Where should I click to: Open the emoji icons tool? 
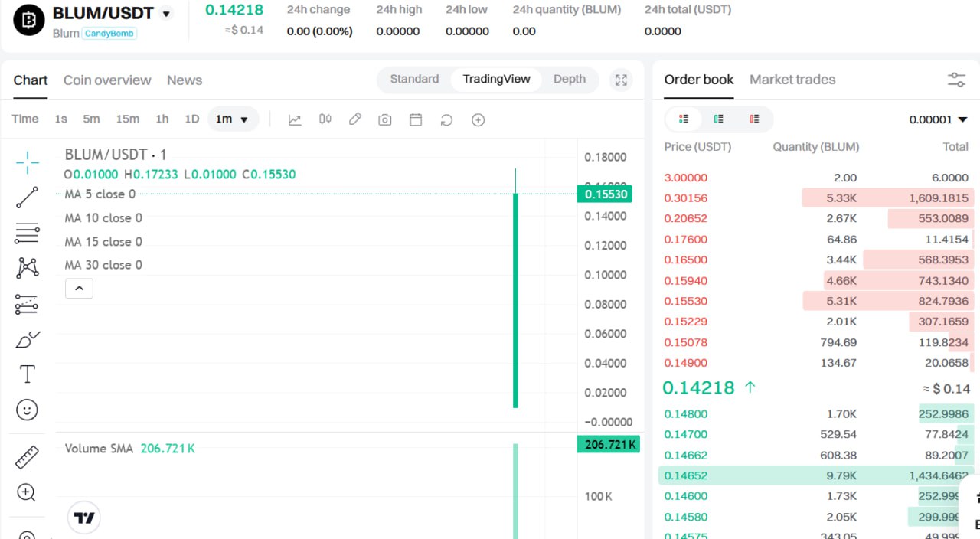27,410
